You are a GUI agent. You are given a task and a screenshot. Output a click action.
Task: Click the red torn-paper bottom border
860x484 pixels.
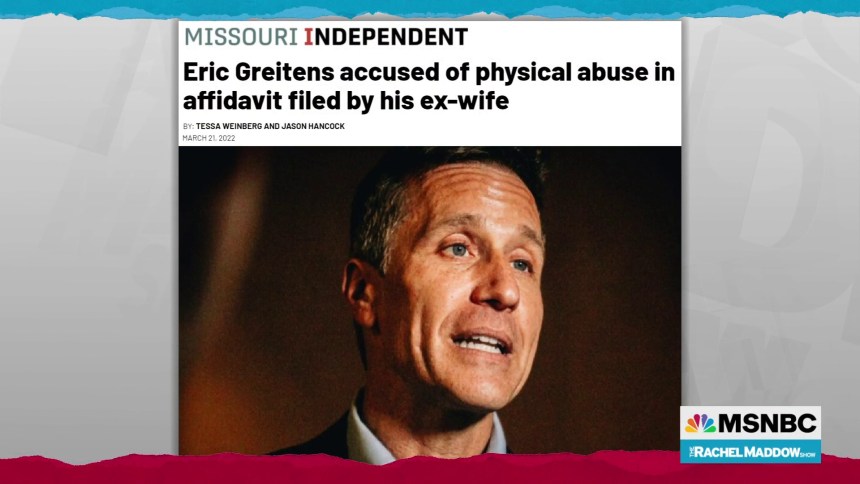430,470
